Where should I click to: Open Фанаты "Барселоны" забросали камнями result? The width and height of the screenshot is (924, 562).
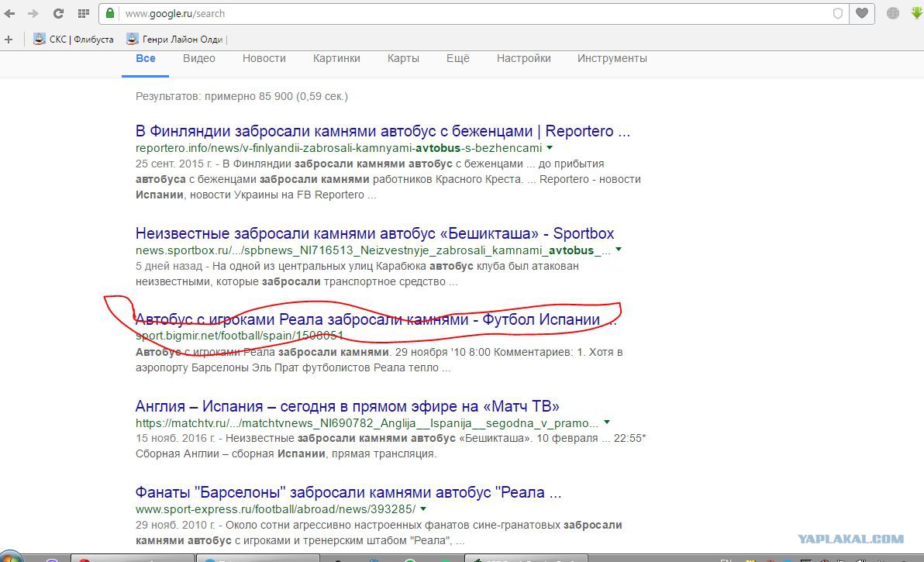[x=348, y=492]
